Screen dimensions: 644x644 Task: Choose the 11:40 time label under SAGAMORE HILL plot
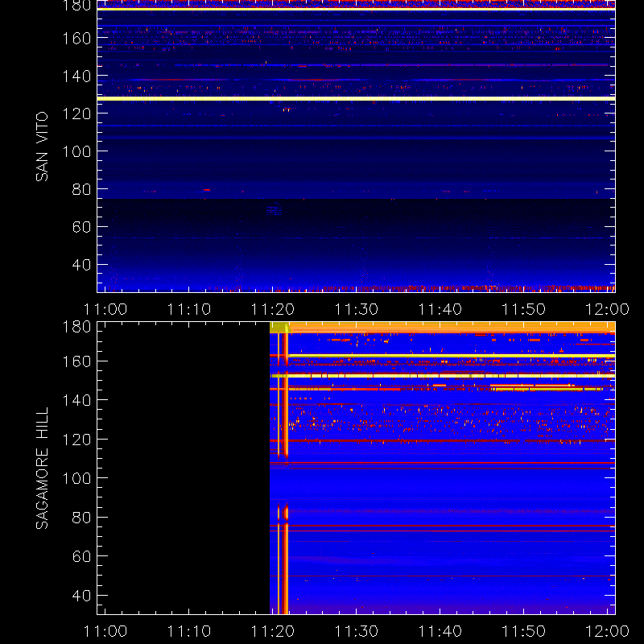point(440,631)
